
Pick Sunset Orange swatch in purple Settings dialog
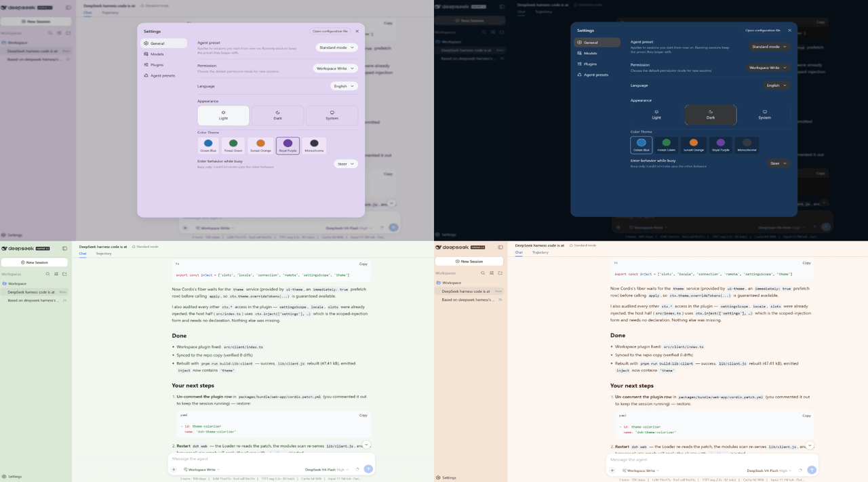point(260,146)
